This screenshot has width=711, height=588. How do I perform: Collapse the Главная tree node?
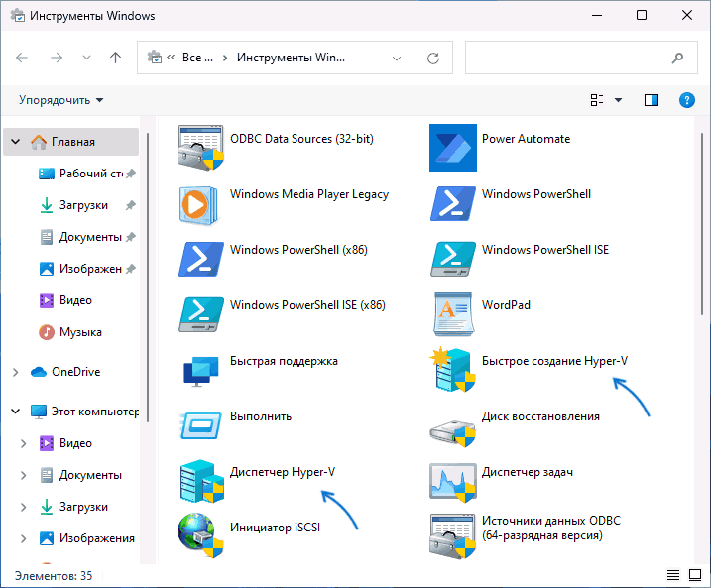click(x=16, y=142)
